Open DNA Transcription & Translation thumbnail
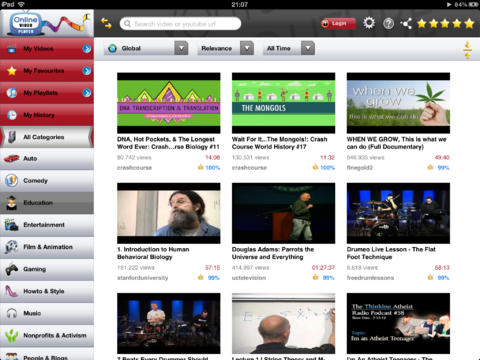The width and height of the screenshot is (480, 360). [169, 103]
